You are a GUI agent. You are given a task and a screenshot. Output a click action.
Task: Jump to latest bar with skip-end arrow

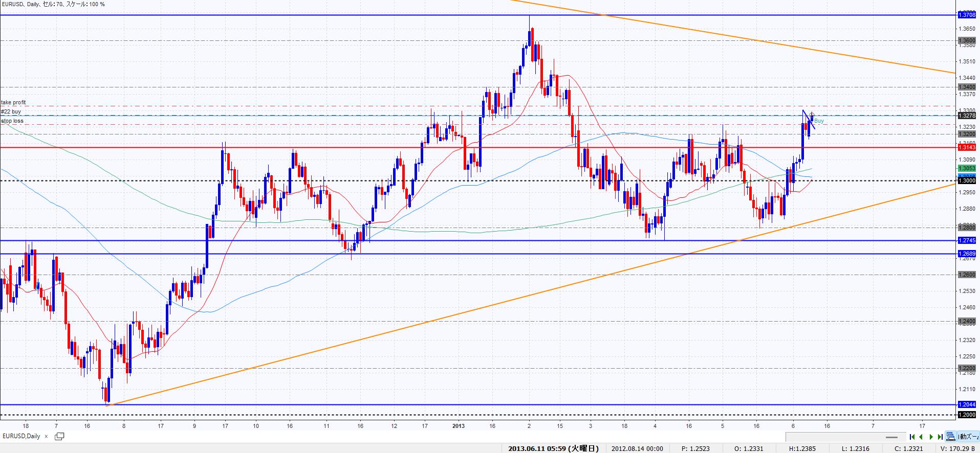pyautogui.click(x=940, y=437)
